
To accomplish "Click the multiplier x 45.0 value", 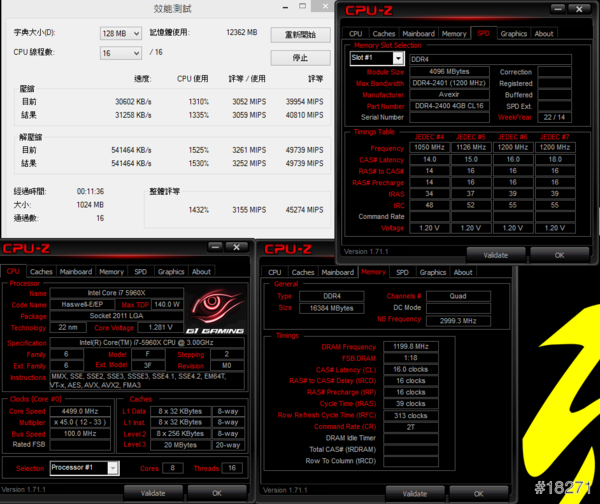I will pos(80,422).
